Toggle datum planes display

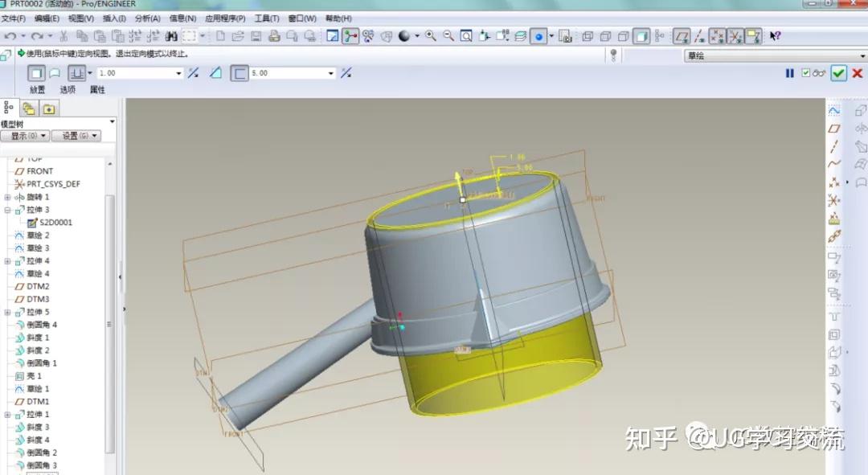(682, 36)
